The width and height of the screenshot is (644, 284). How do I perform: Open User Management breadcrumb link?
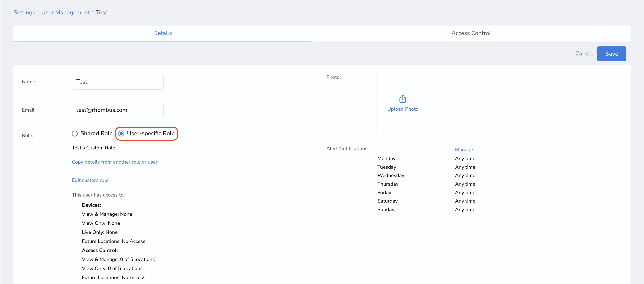tap(66, 13)
